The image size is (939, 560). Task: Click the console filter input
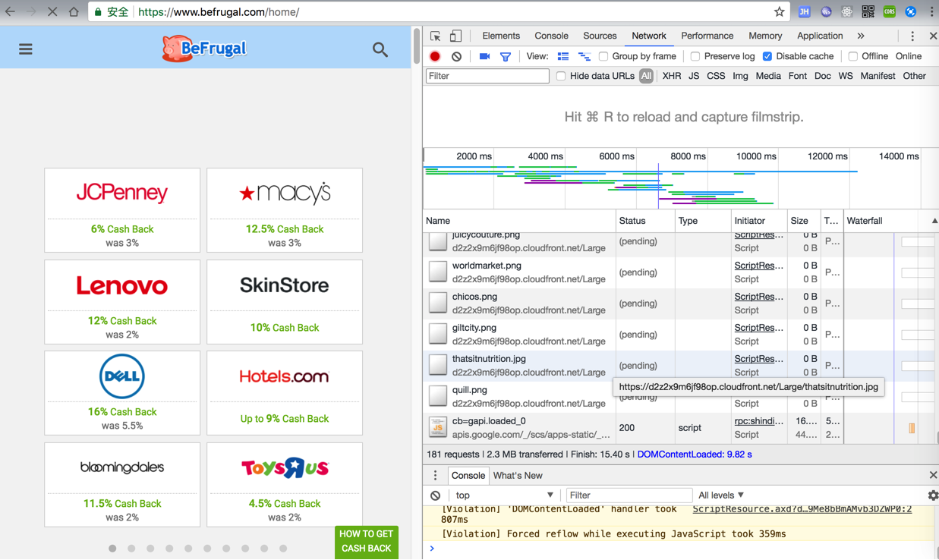click(x=629, y=496)
